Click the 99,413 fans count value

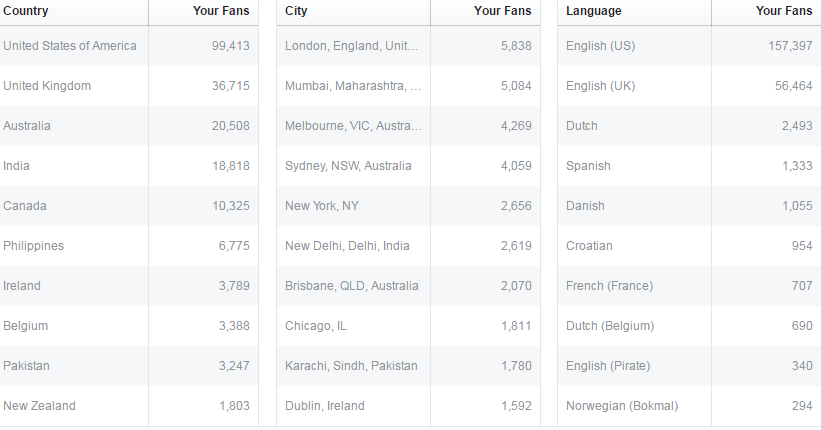point(231,46)
